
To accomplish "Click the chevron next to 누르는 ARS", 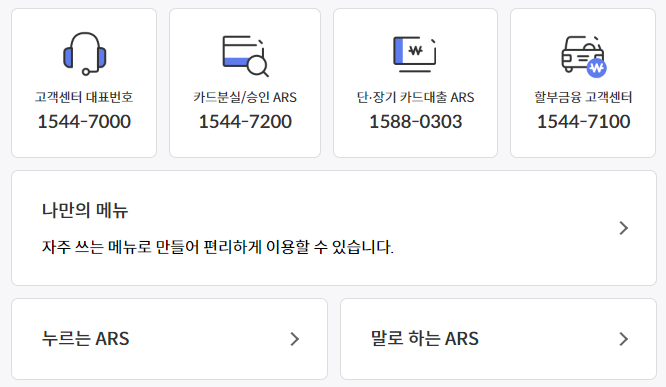I will [295, 339].
